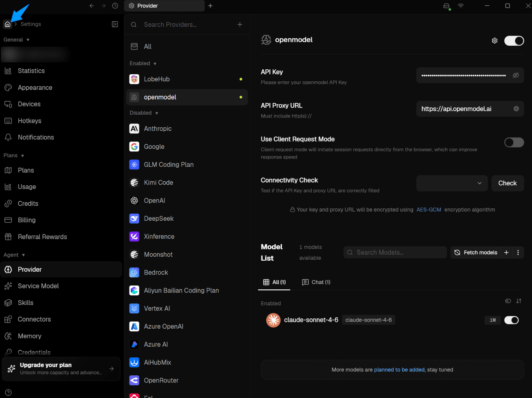Viewport: 532px width, 398px height.
Task: Open the Statistics settings page
Action: pyautogui.click(x=61, y=71)
